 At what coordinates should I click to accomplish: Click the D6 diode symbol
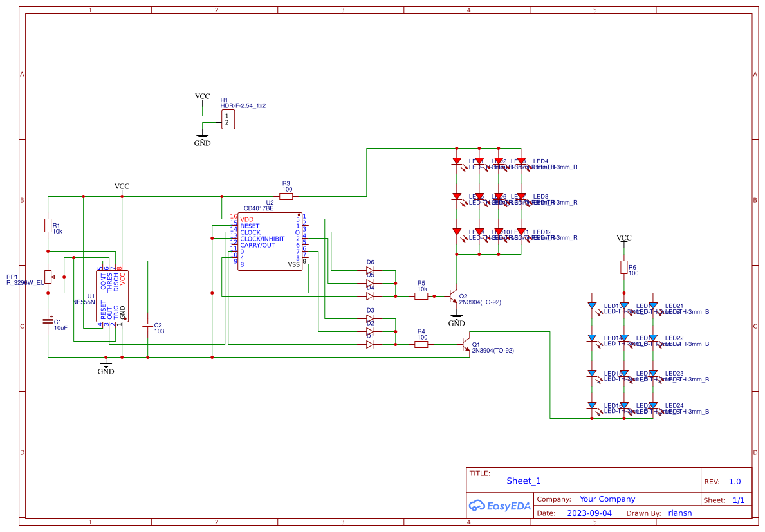tap(370, 270)
